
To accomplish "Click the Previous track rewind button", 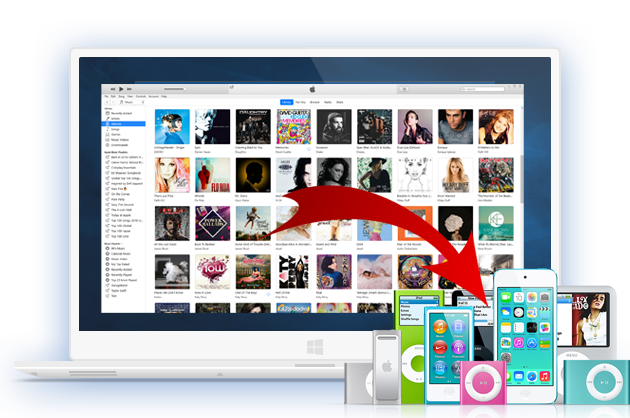I will [x=113, y=89].
